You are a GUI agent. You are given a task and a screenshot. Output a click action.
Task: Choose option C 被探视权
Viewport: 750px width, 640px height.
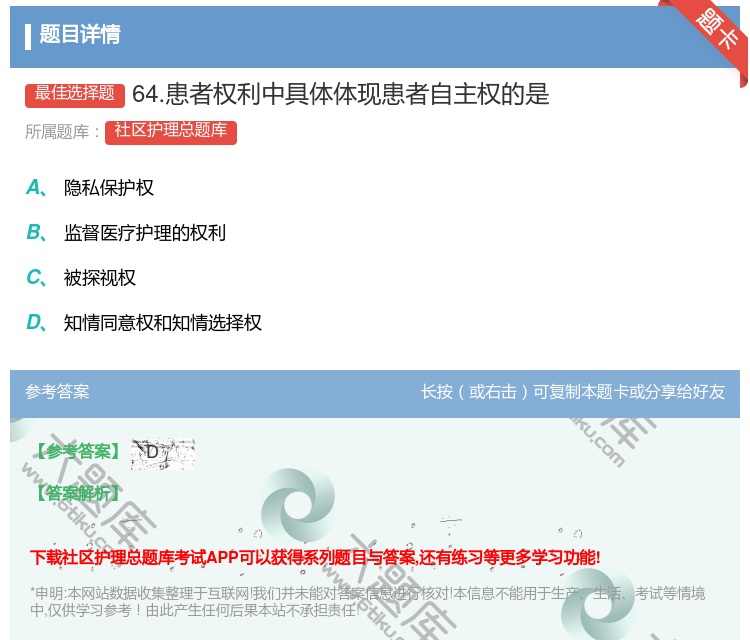[x=81, y=277]
